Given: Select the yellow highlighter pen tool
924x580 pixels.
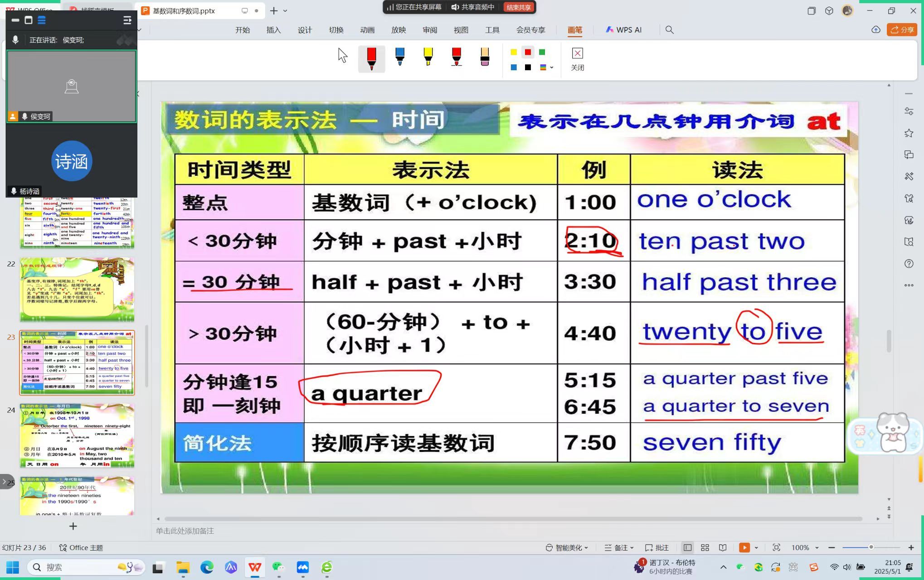Looking at the screenshot, I should click(428, 57).
